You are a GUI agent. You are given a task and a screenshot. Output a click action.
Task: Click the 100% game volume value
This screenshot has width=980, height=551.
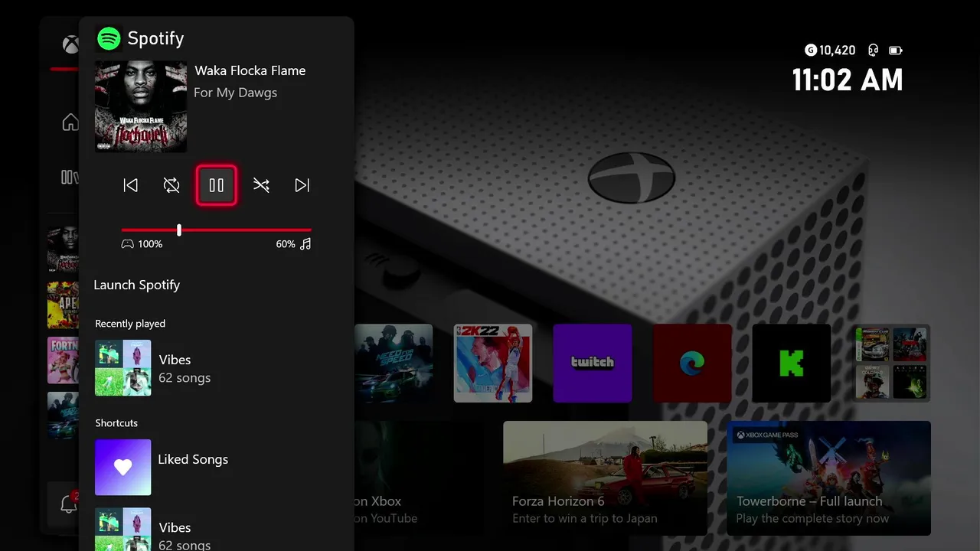click(x=150, y=244)
